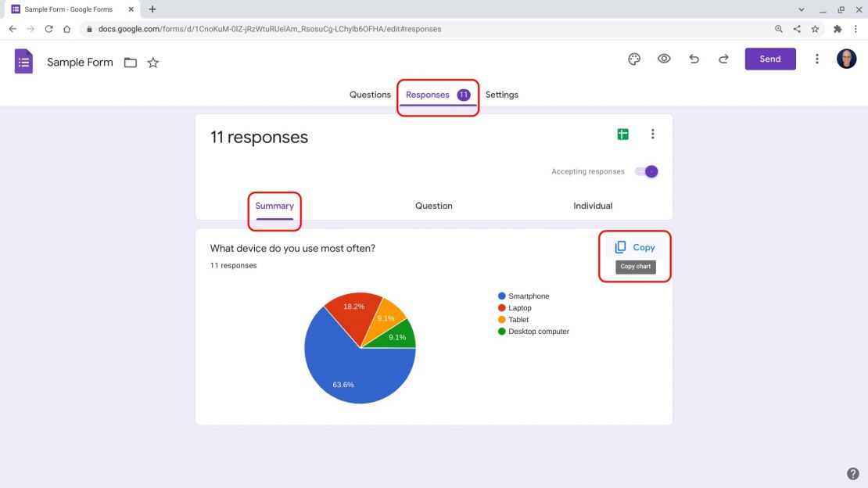Viewport: 868px width, 488px height.
Task: Link responses to Google Sheets
Action: (622, 134)
